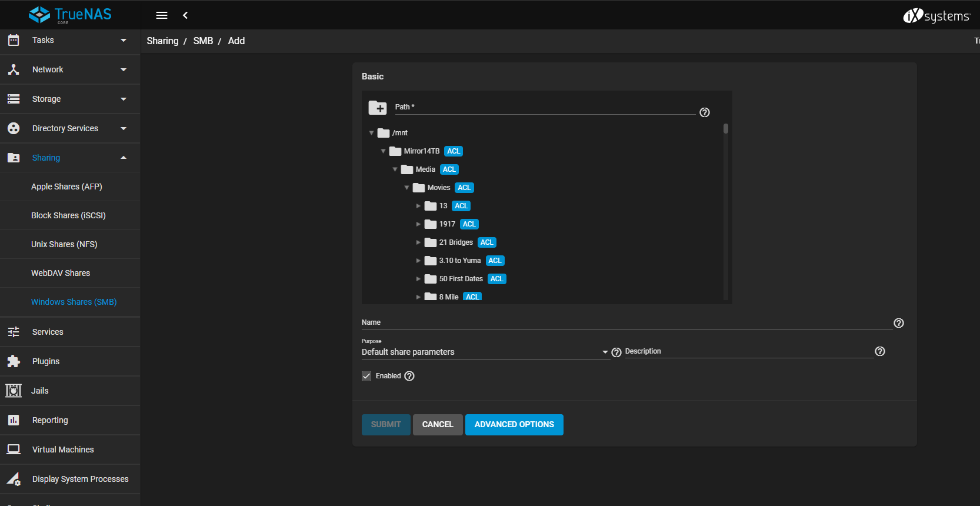This screenshot has height=506, width=980.
Task: Click the Name input field
Action: click(x=626, y=322)
